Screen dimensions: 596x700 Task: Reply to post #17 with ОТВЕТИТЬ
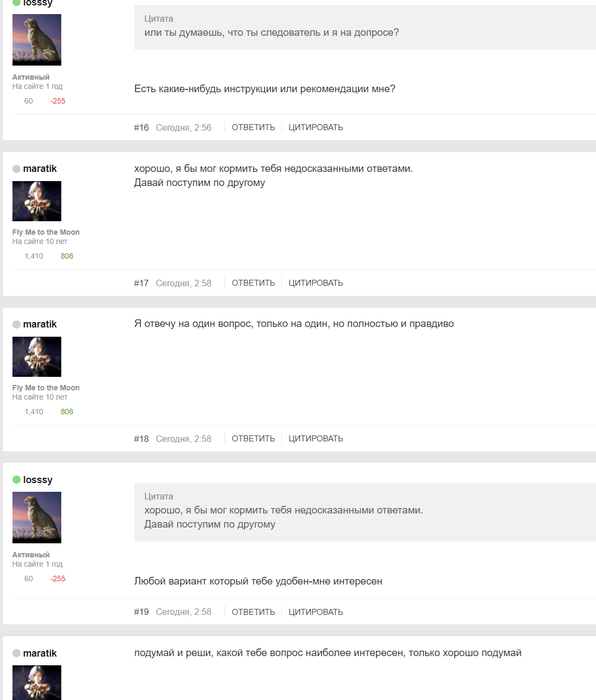point(253,283)
